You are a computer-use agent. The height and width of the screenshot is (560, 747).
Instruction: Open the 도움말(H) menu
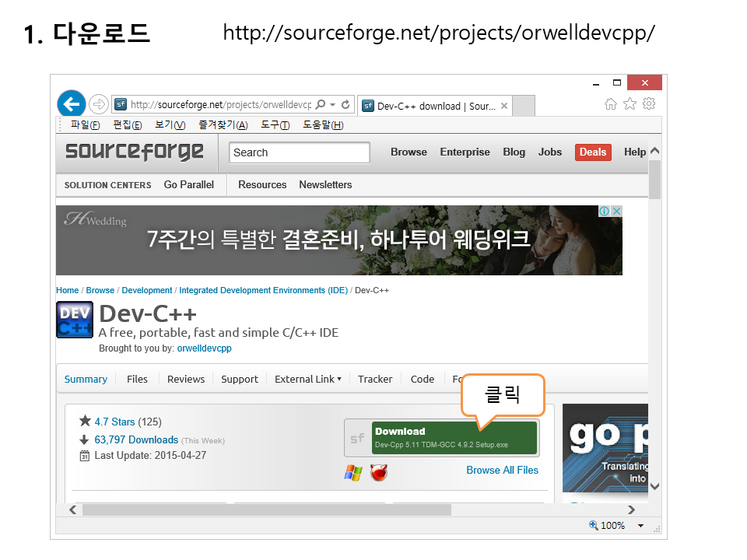click(x=323, y=124)
